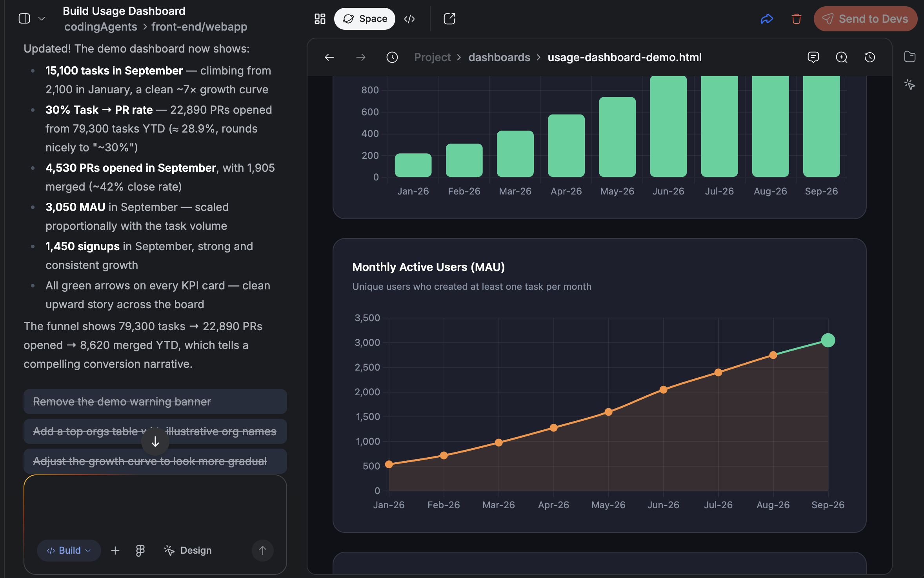Click the Apr-26 label under MAU chart
Image resolution: width=924 pixels, height=578 pixels.
click(x=553, y=505)
